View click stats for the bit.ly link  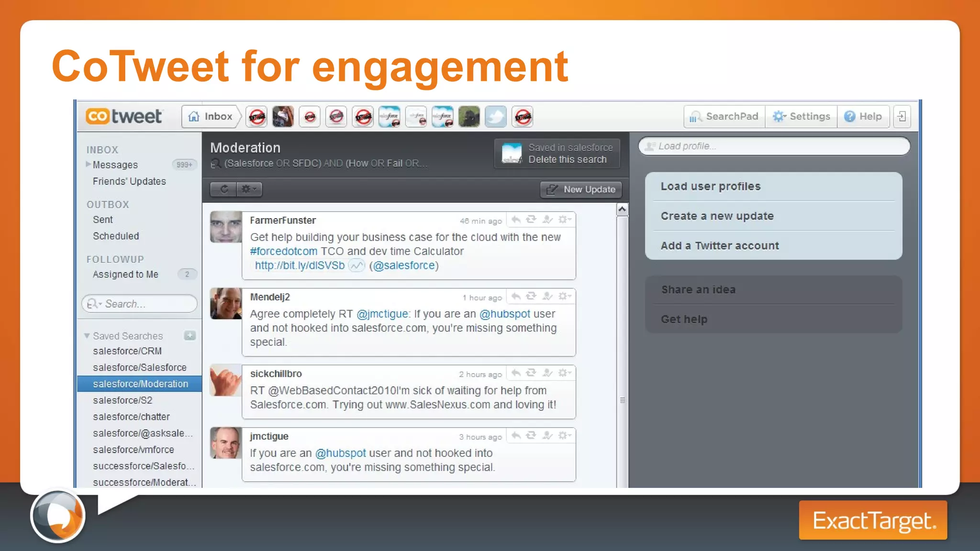[356, 265]
